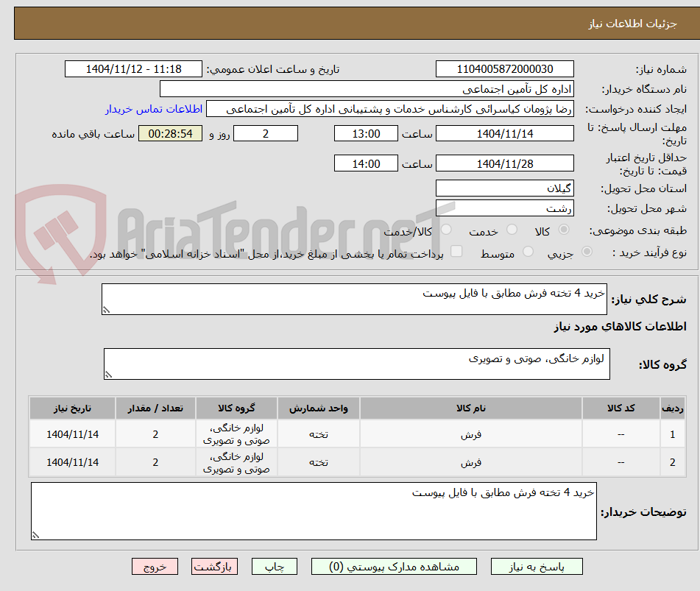Viewport: 700px width, 591px height.
Task: Click the deadline time field 13:00
Action: [x=366, y=133]
